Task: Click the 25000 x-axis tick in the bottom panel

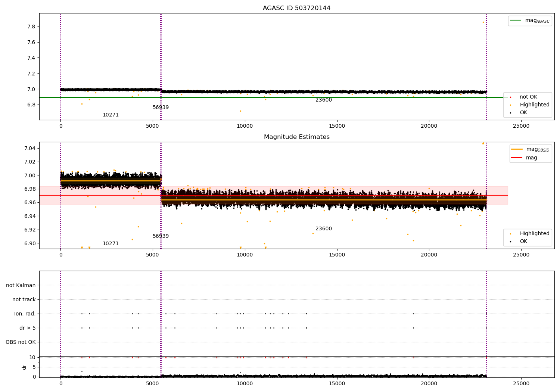Action: (x=521, y=383)
